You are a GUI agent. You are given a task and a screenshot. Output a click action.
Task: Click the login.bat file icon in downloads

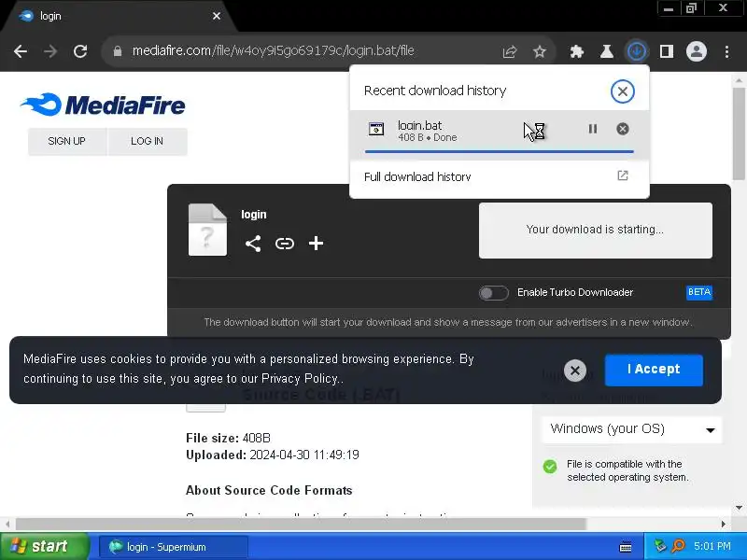point(376,129)
